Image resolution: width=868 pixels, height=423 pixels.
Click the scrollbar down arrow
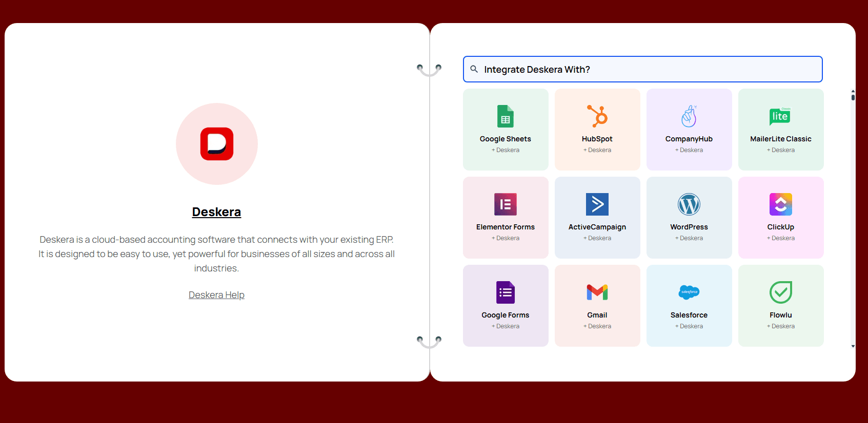coord(853,346)
